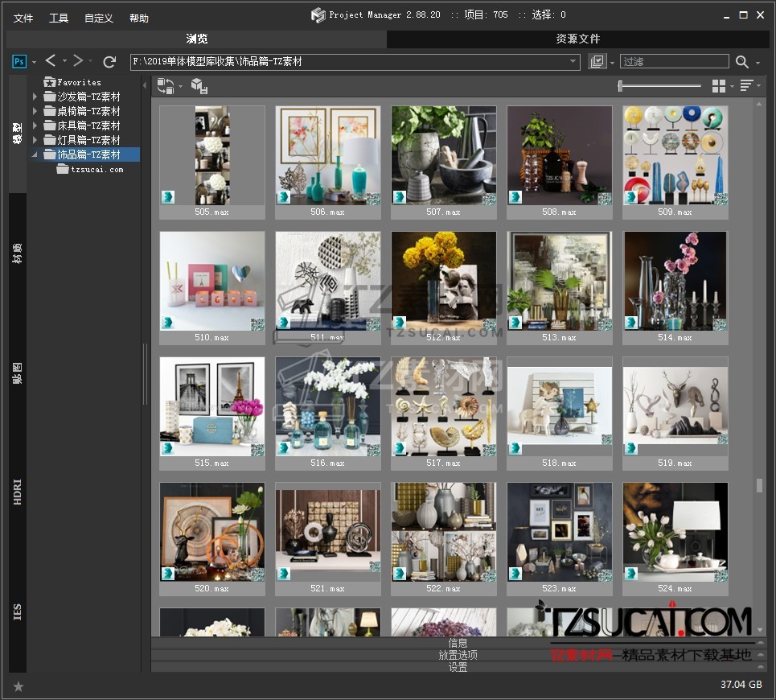Refresh the current folder view

tap(109, 61)
